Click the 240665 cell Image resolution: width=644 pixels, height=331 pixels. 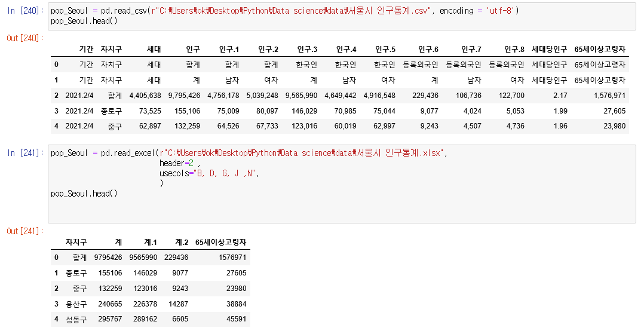(x=110, y=304)
